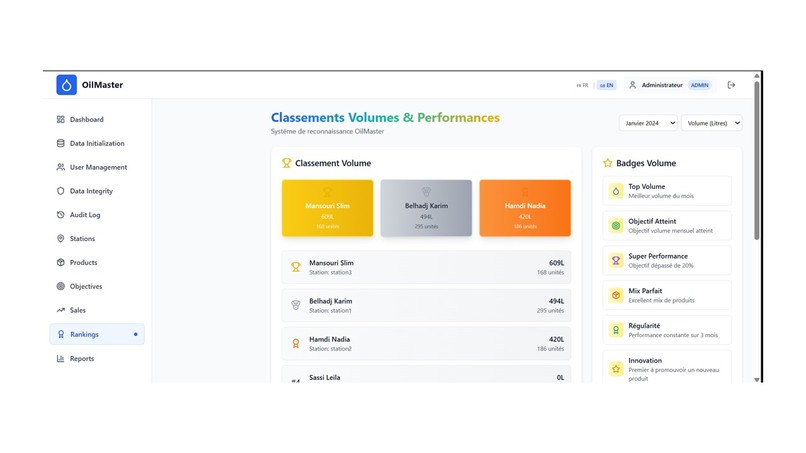
Task: Click the OilMaster droplet logo icon
Action: click(x=66, y=85)
